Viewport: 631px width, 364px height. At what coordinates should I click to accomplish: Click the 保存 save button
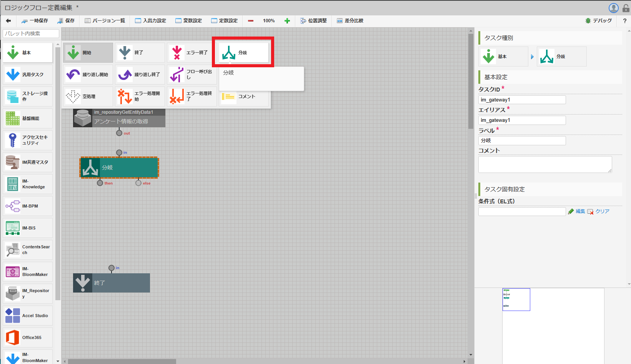[x=66, y=21]
